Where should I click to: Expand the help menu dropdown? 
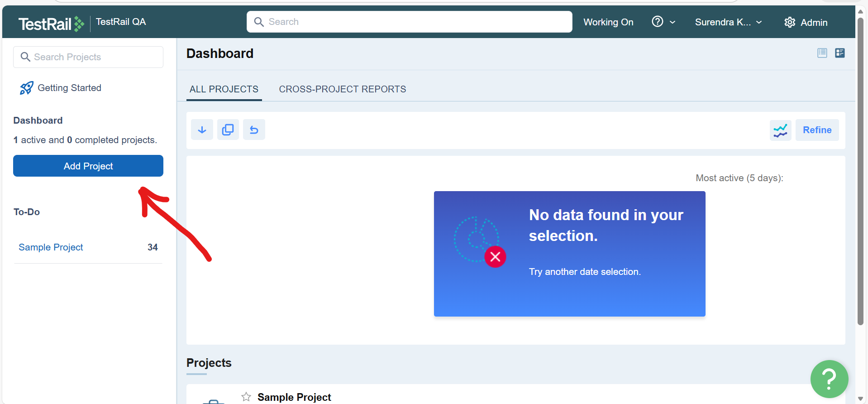pos(663,22)
